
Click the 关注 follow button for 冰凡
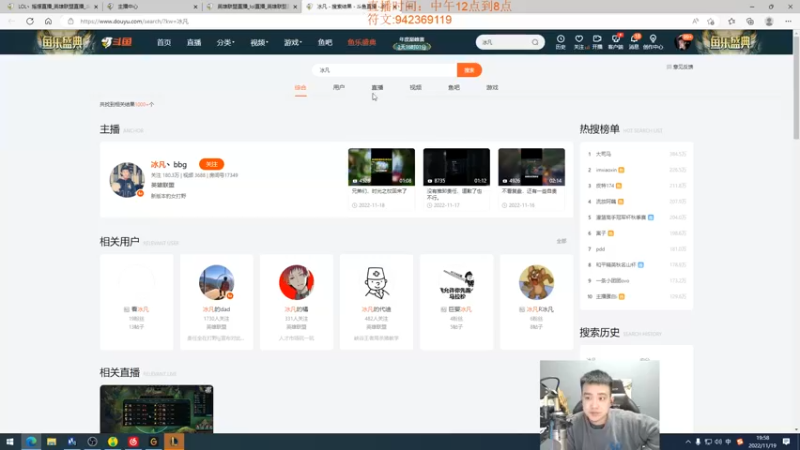[211, 164]
